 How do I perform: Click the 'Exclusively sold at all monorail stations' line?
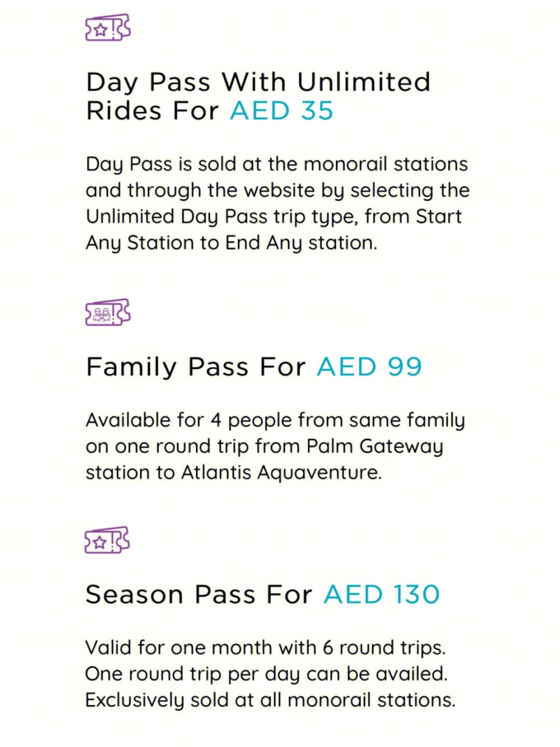[270, 700]
